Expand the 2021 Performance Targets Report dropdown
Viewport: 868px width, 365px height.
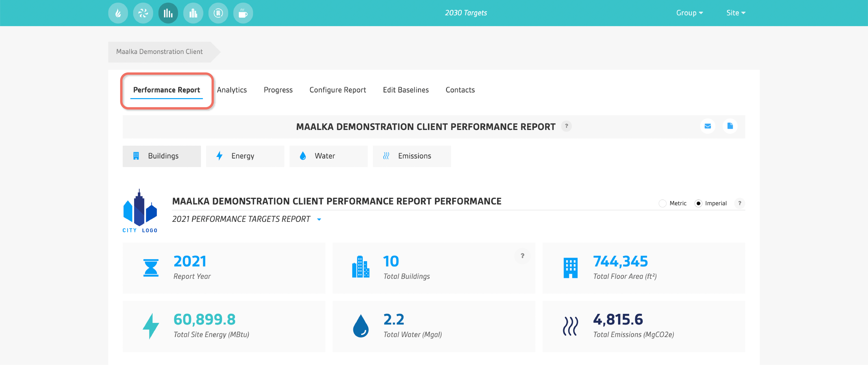[x=319, y=219]
